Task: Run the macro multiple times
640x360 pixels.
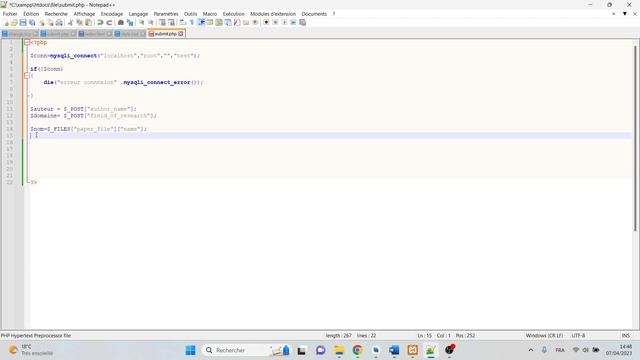Action: click(293, 22)
